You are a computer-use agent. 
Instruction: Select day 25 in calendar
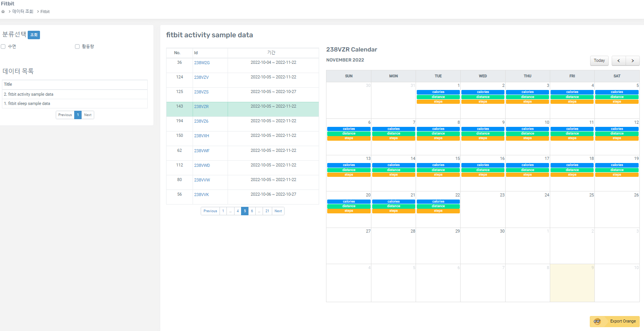click(572, 210)
